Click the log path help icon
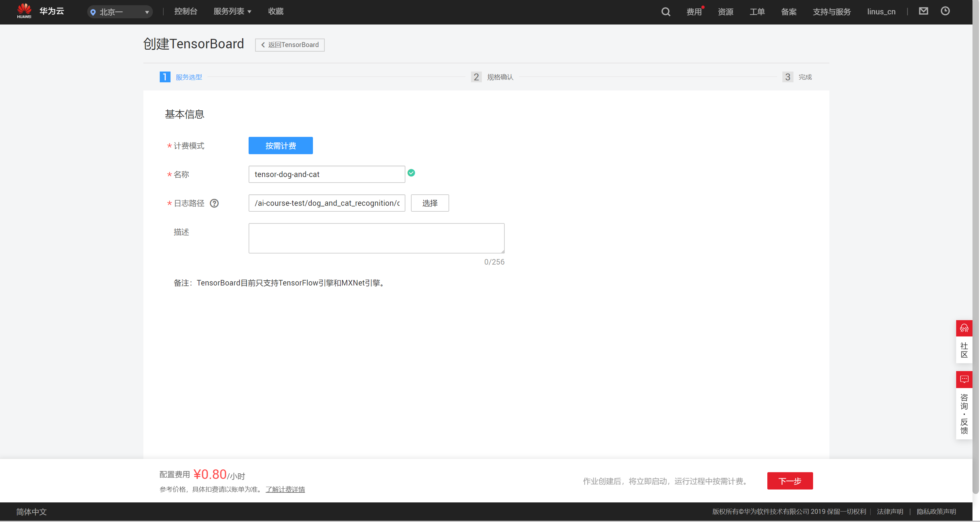The image size is (980, 522). pos(214,203)
